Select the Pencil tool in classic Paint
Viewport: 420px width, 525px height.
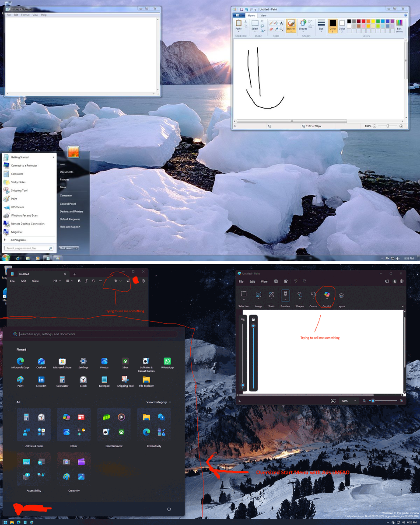pyautogui.click(x=271, y=23)
